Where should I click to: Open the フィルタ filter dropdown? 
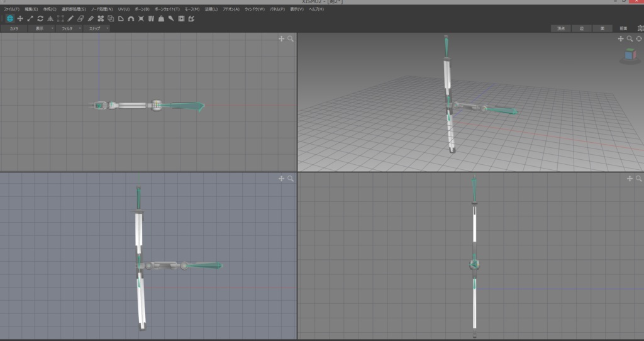click(69, 28)
